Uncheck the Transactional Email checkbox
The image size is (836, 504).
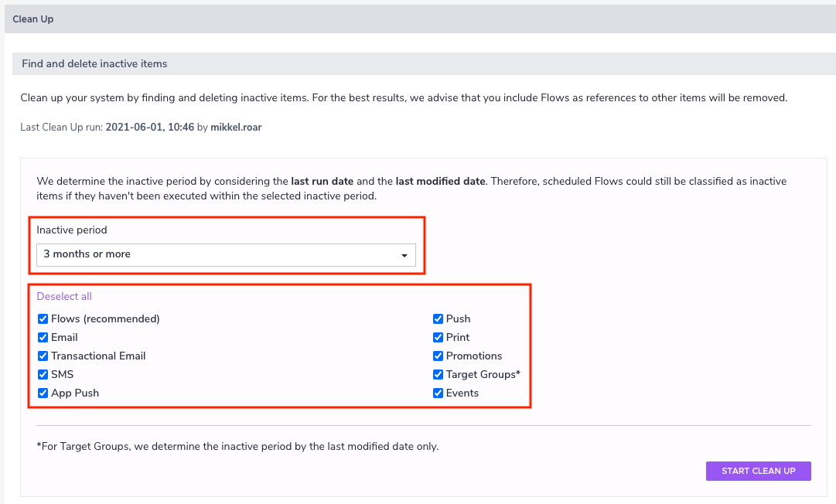[x=43, y=356]
